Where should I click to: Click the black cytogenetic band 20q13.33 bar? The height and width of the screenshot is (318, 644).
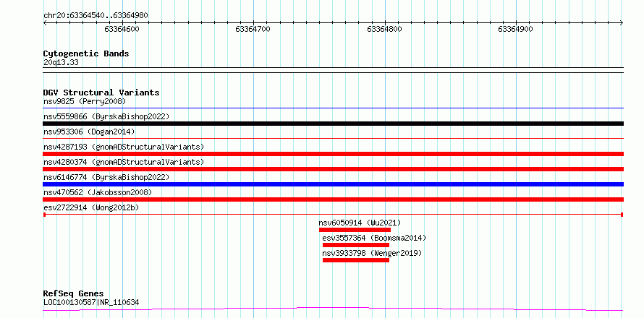(x=333, y=70)
